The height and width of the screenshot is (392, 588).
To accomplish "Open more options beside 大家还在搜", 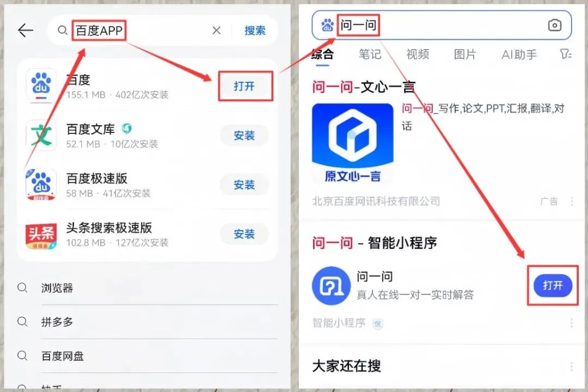I will coord(571,366).
